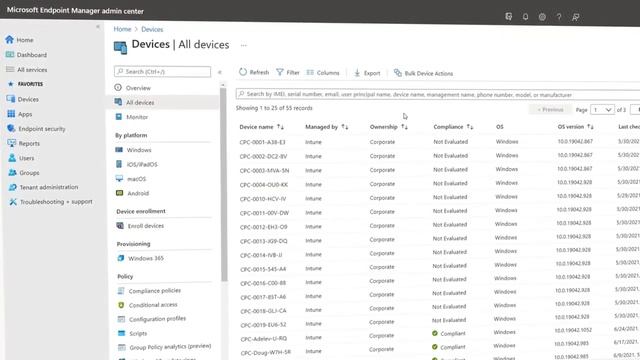640x360 pixels.
Task: Open Troubleshooting + support in the sidebar
Action: coord(51,202)
